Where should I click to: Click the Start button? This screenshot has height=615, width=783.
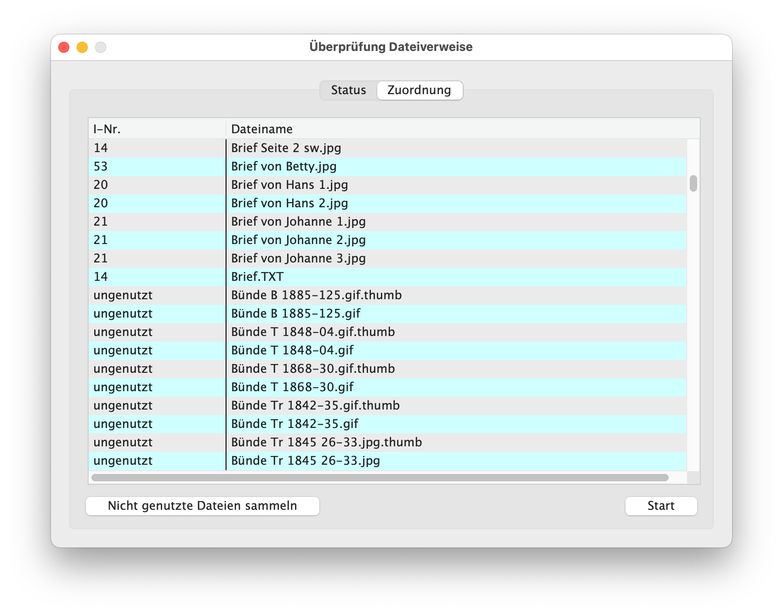click(x=660, y=506)
